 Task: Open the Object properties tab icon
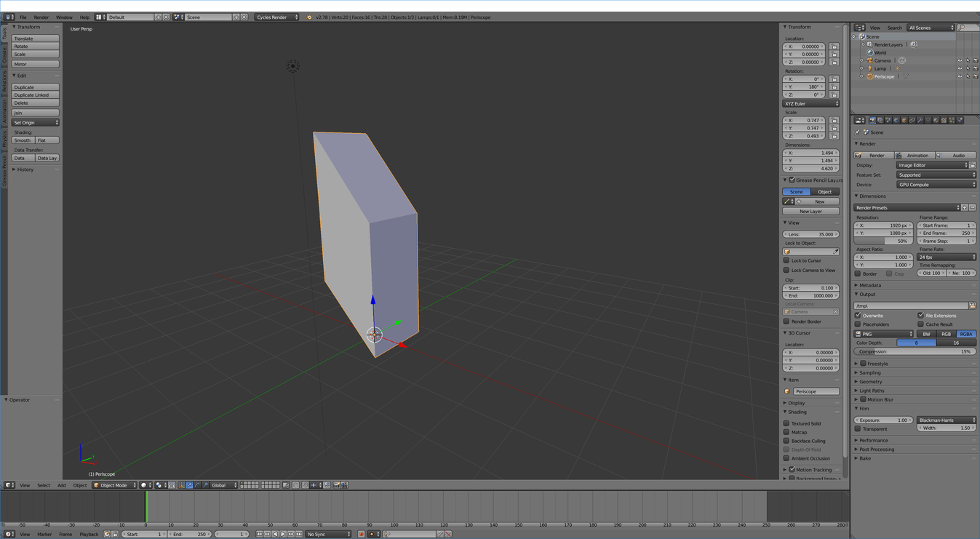pos(904,121)
